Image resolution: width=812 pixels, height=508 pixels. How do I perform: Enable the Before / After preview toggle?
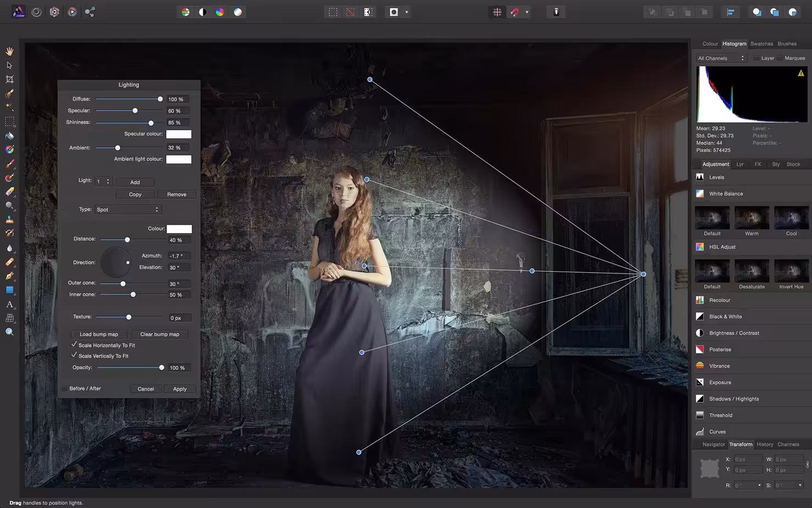(x=64, y=388)
